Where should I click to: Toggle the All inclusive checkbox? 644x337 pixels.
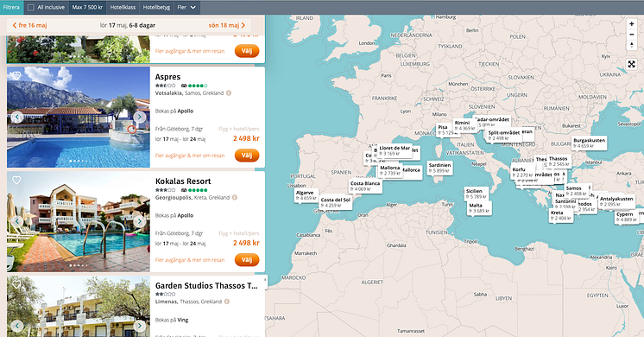coord(31,8)
